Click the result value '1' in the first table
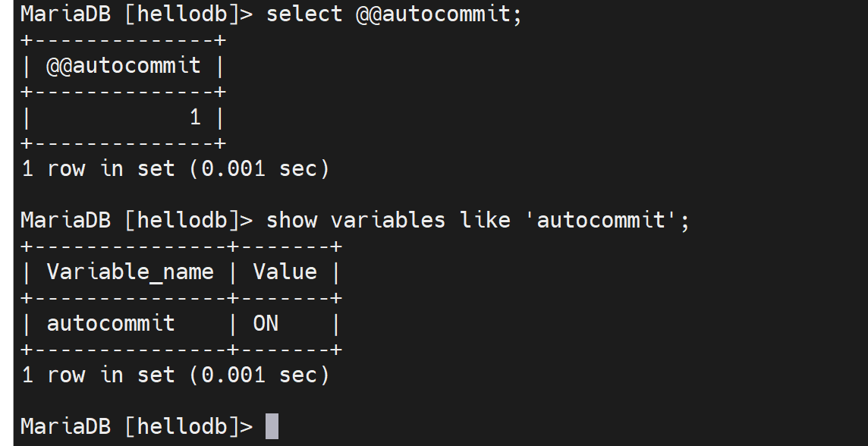 point(195,118)
